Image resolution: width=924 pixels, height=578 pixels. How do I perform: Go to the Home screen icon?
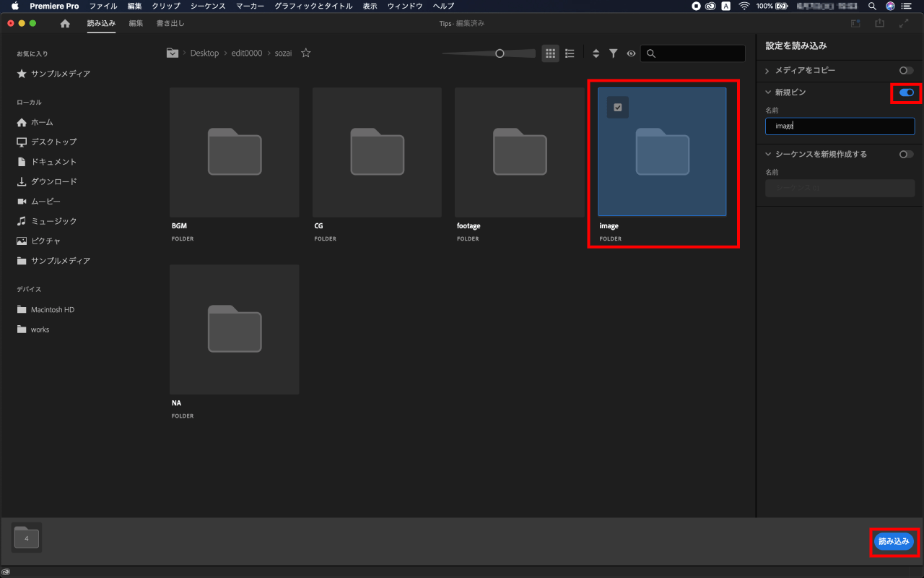65,23
